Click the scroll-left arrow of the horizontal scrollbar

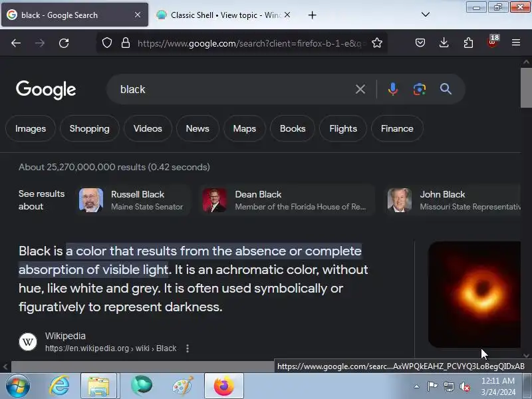(x=5, y=366)
